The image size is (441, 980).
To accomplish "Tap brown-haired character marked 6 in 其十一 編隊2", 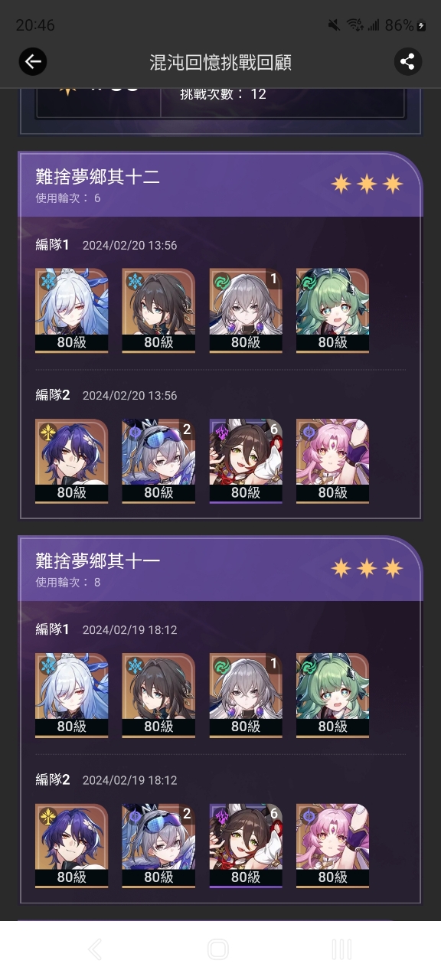I will click(x=246, y=845).
